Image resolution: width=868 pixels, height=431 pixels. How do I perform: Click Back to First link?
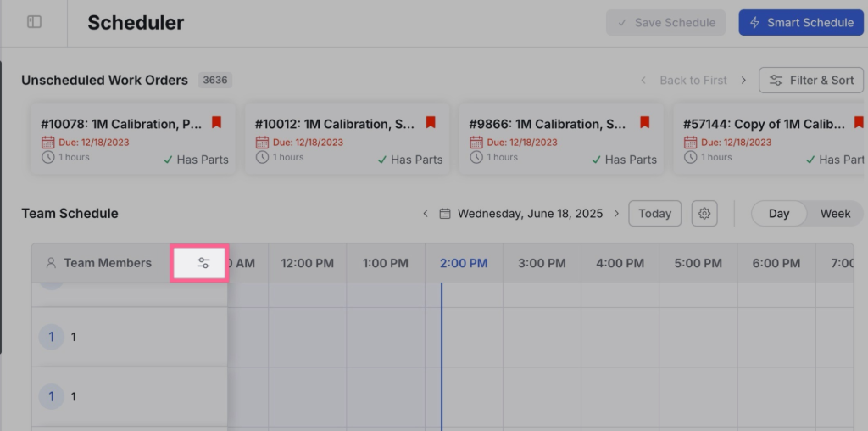[x=693, y=81]
